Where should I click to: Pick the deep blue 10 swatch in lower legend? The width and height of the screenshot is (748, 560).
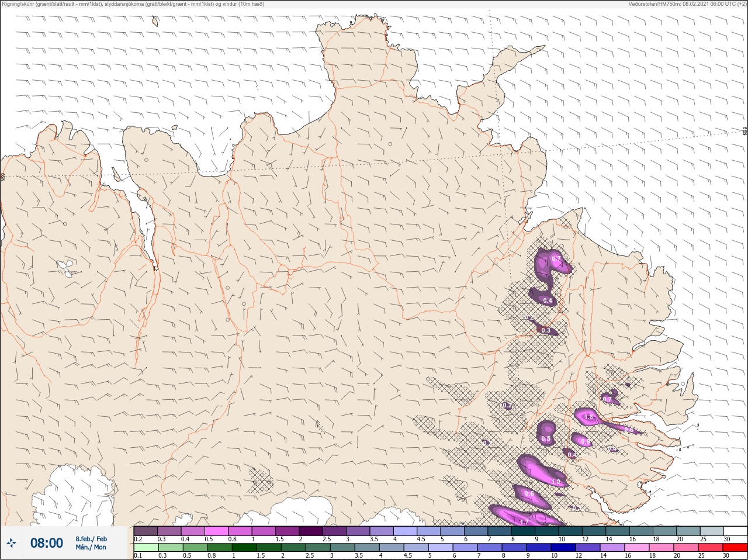(x=563, y=548)
